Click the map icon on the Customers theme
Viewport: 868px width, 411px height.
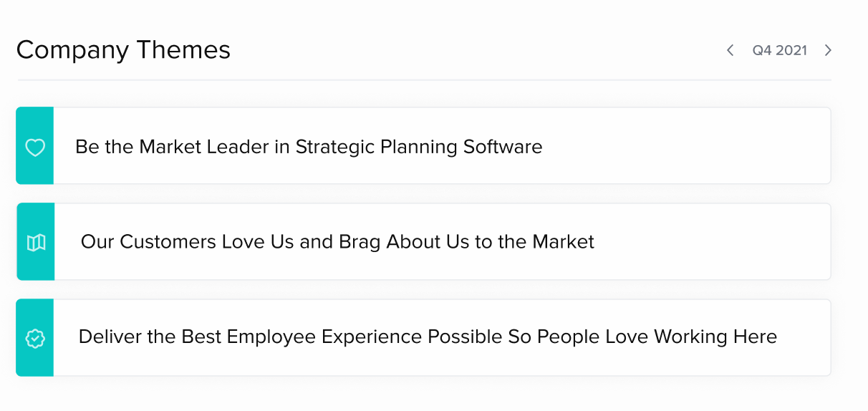tap(36, 243)
